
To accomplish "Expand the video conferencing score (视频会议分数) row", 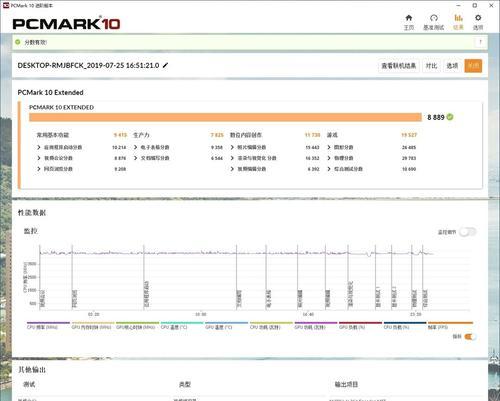I will 39,158.
